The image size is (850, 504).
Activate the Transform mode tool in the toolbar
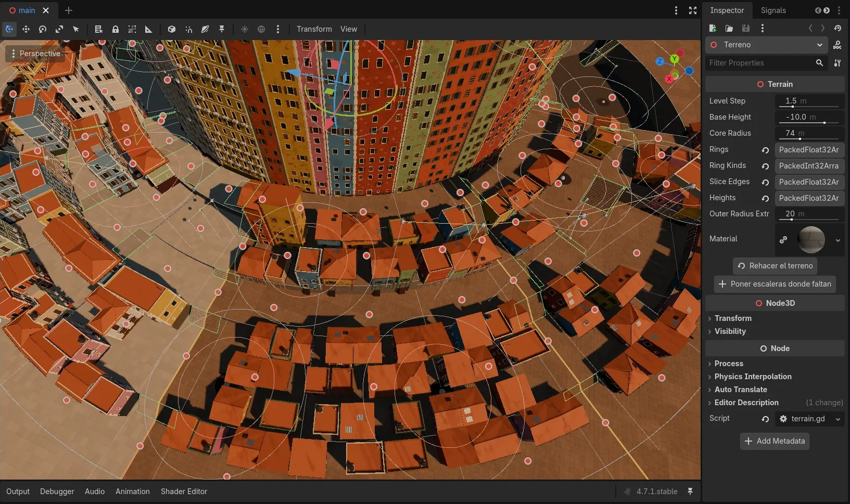point(9,29)
